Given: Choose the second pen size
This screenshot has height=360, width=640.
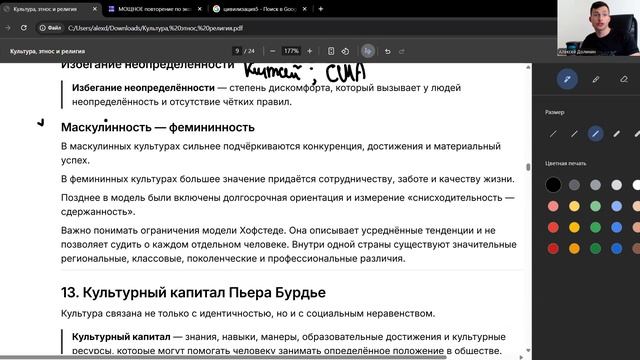Looking at the screenshot, I should point(574,133).
